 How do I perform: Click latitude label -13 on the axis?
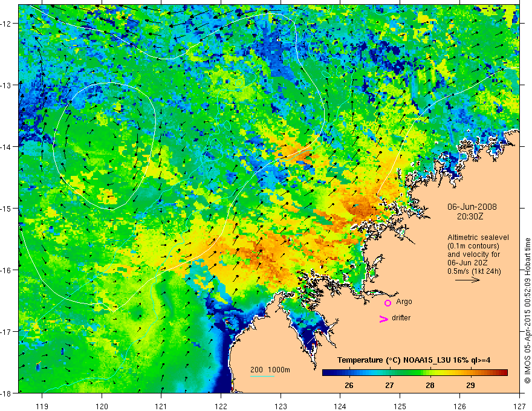tap(6, 85)
